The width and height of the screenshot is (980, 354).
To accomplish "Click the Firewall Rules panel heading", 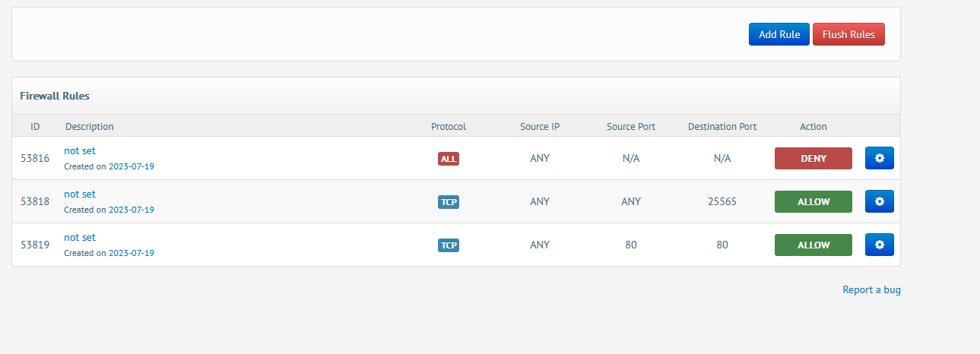I will [55, 96].
